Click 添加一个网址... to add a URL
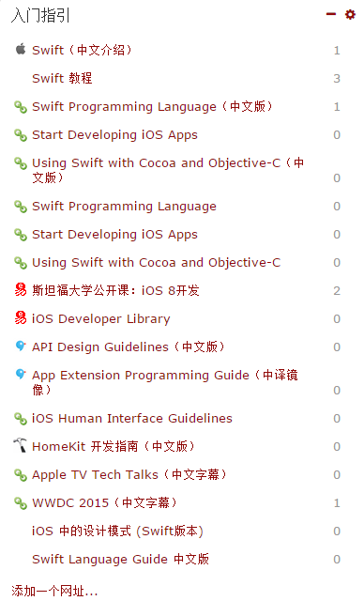The image size is (364, 601). point(54,591)
